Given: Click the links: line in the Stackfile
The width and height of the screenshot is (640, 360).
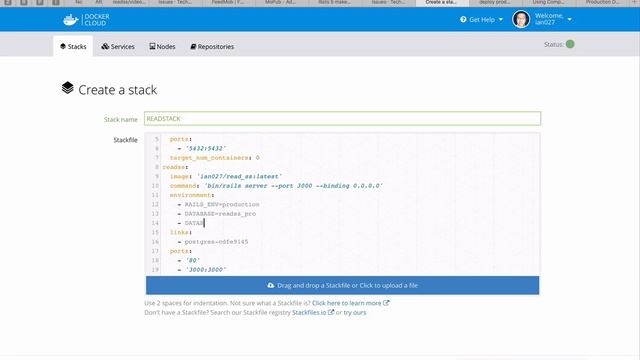Looking at the screenshot, I should (x=181, y=232).
